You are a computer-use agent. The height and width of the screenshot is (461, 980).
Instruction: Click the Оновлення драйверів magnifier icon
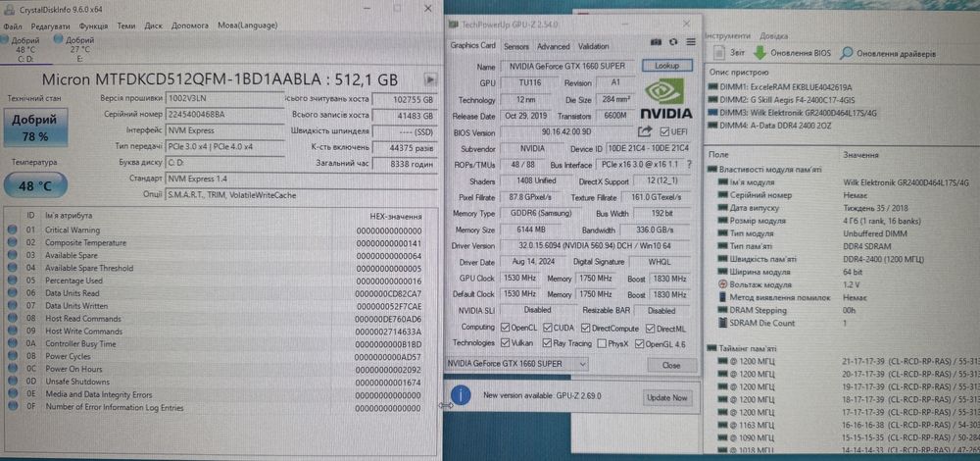tap(847, 53)
